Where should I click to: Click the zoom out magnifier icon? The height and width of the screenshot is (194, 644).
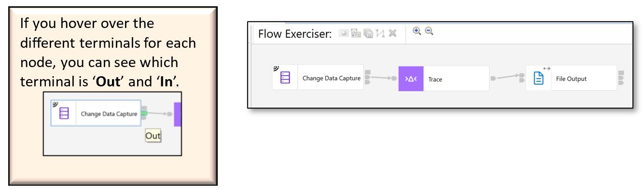pos(429,31)
